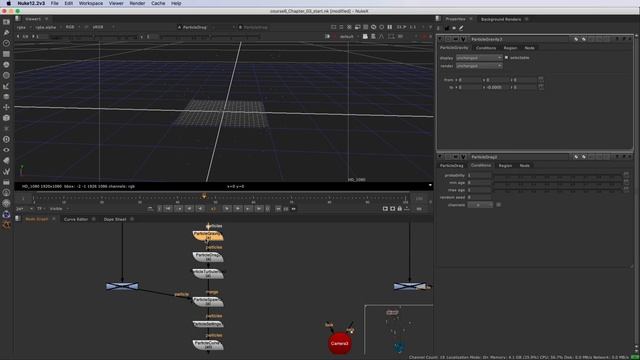640x360 pixels.
Task: Open the File menu
Action: coord(54,3)
